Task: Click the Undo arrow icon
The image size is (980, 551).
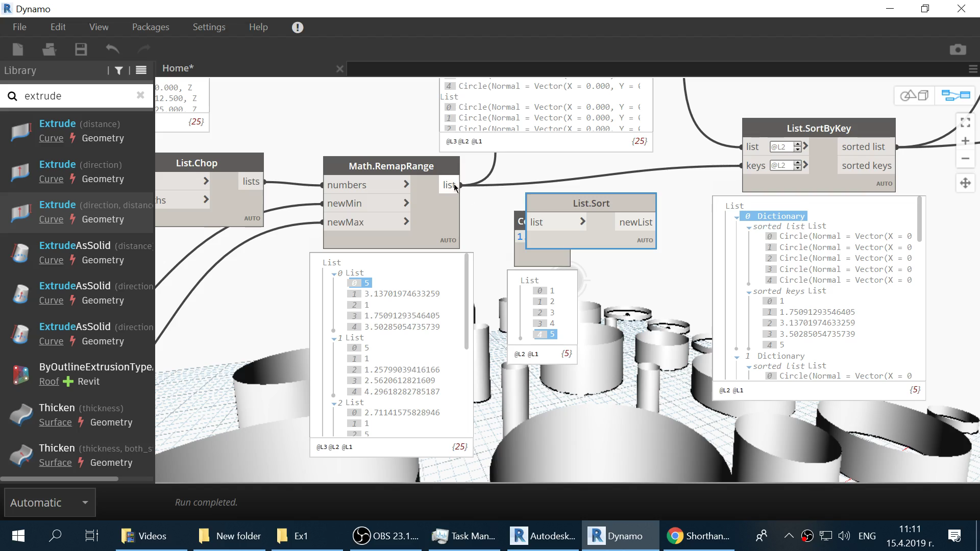Action: pos(112,49)
